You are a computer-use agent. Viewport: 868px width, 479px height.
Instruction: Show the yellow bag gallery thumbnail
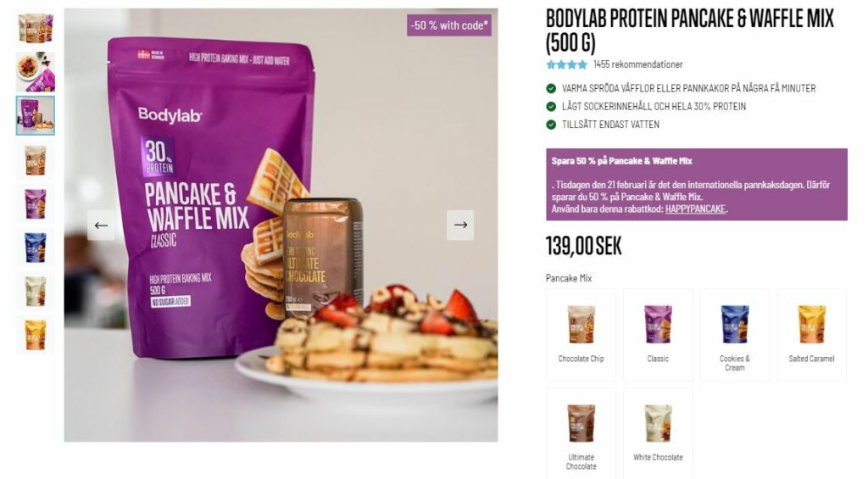(36, 335)
